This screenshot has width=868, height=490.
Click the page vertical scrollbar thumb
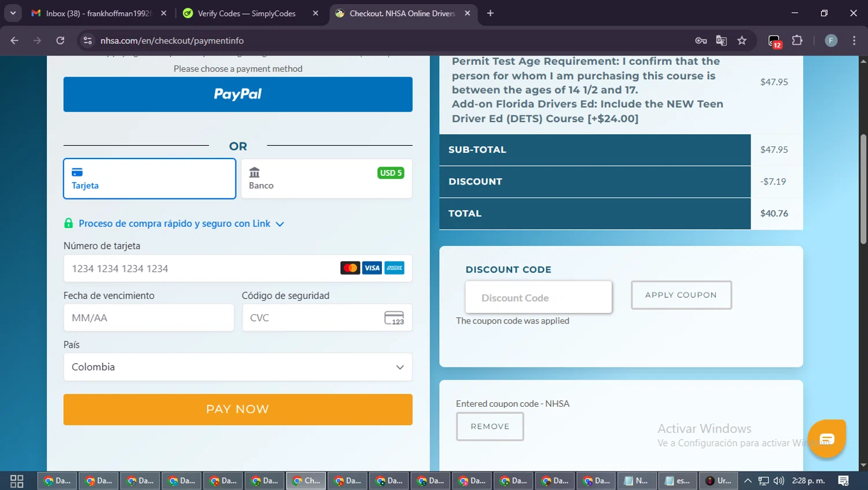863,189
